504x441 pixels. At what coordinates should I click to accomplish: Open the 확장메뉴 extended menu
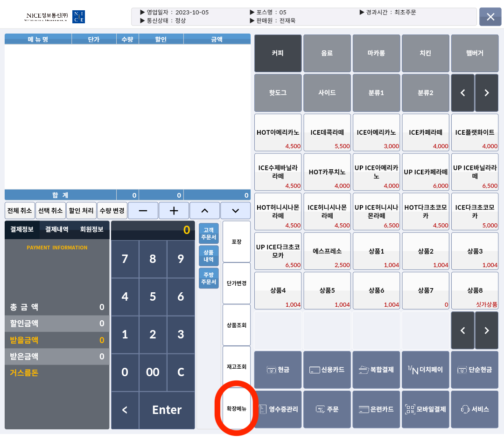[x=236, y=409]
